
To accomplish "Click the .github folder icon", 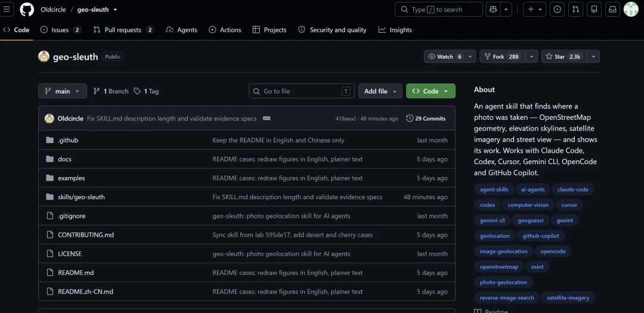I will [x=50, y=140].
